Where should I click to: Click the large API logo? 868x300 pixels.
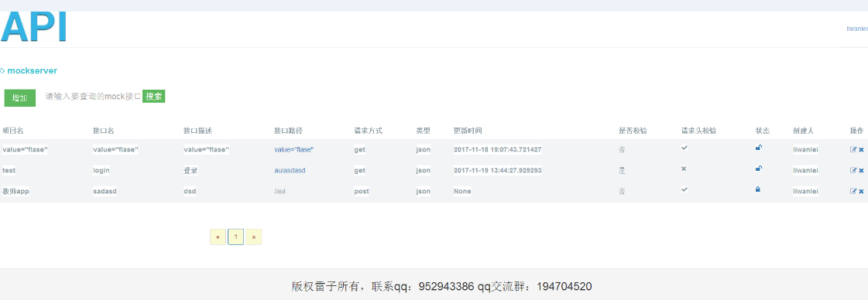coord(34,26)
